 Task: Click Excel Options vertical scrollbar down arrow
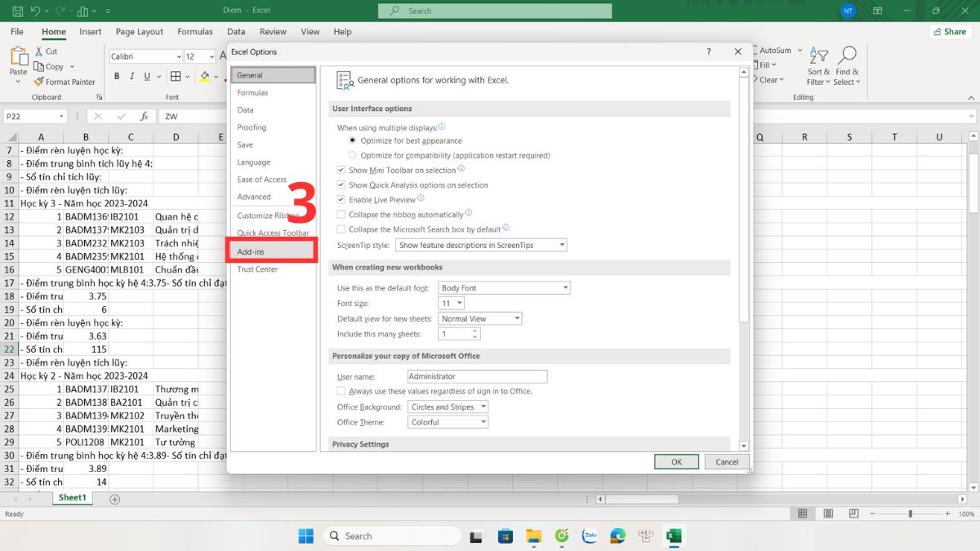pyautogui.click(x=743, y=446)
